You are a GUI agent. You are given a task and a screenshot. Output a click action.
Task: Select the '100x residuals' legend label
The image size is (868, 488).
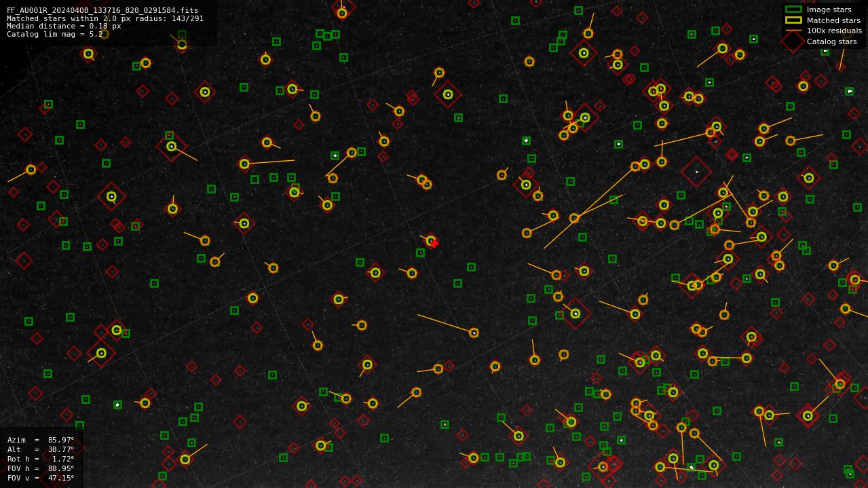click(x=834, y=31)
